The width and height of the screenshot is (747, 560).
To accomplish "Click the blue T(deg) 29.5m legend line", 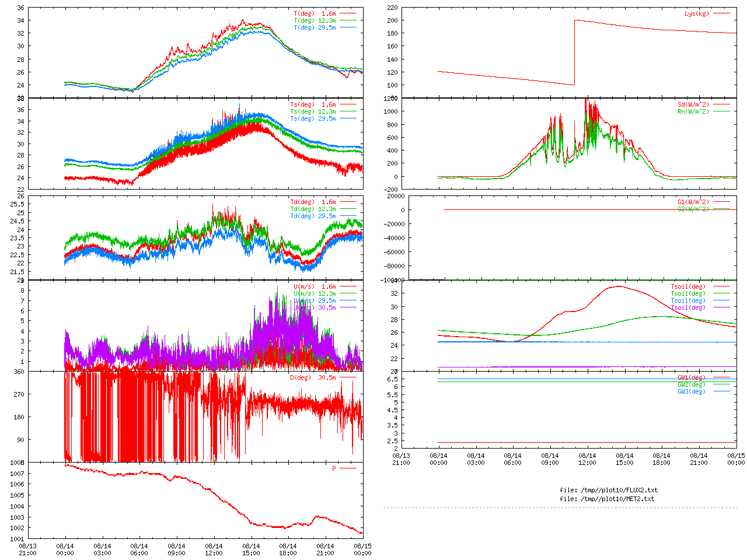I will pos(348,27).
